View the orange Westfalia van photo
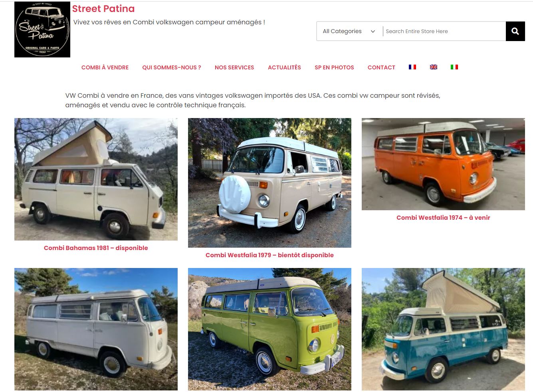 443,164
